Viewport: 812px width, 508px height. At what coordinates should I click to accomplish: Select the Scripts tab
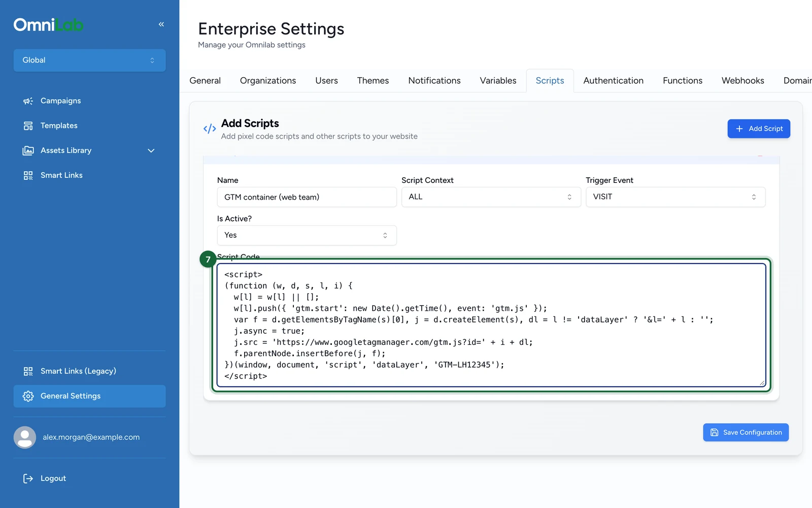550,81
